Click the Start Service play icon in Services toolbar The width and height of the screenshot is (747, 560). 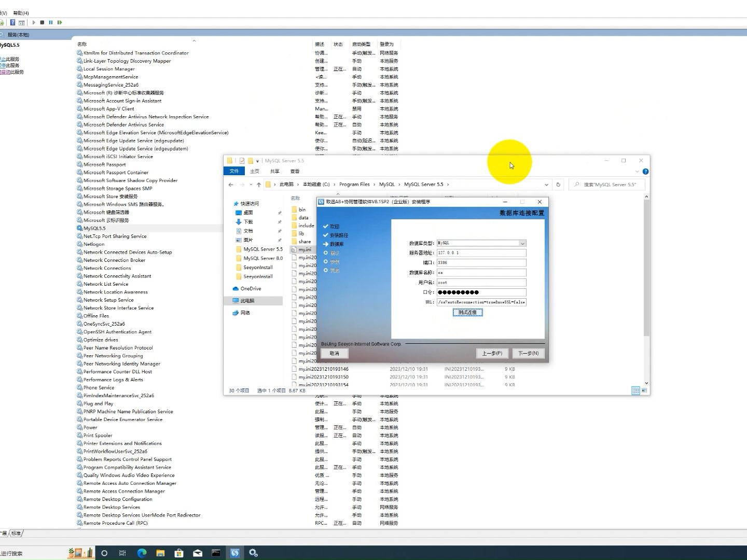point(34,22)
